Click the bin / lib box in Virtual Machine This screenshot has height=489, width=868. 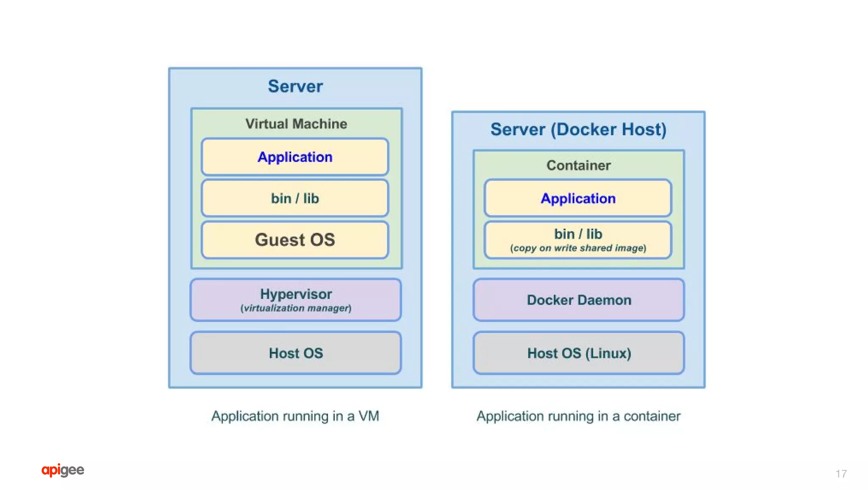[x=295, y=198]
